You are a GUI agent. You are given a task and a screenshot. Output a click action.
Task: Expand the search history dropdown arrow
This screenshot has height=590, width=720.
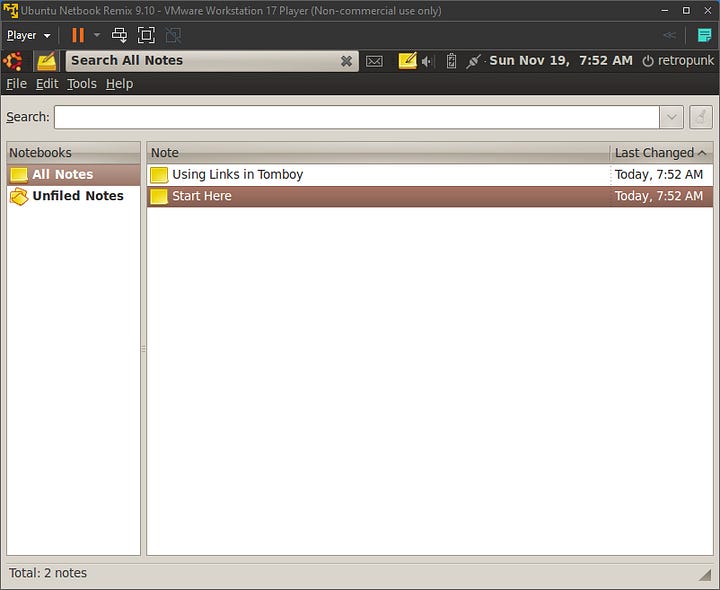click(x=671, y=117)
